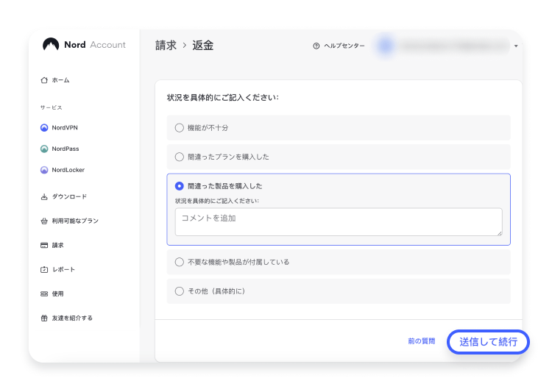The width and height of the screenshot is (552, 392).
Task: Click the comment box resize handle
Action: click(x=500, y=233)
